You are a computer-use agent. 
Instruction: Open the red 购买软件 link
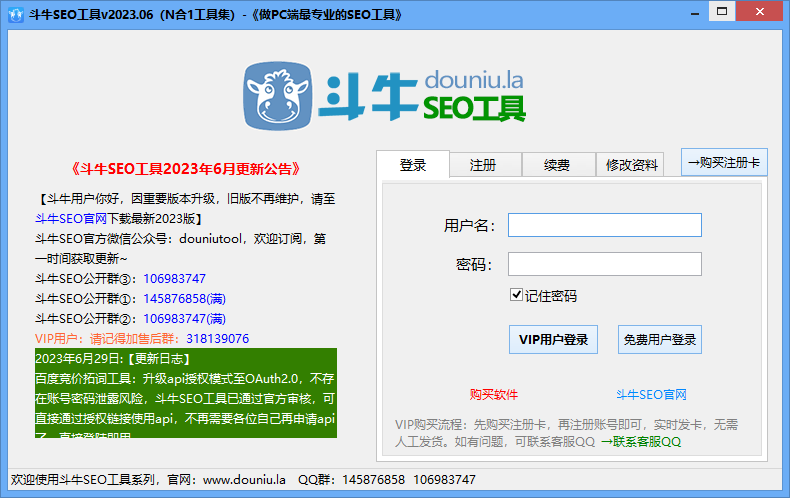(x=494, y=395)
